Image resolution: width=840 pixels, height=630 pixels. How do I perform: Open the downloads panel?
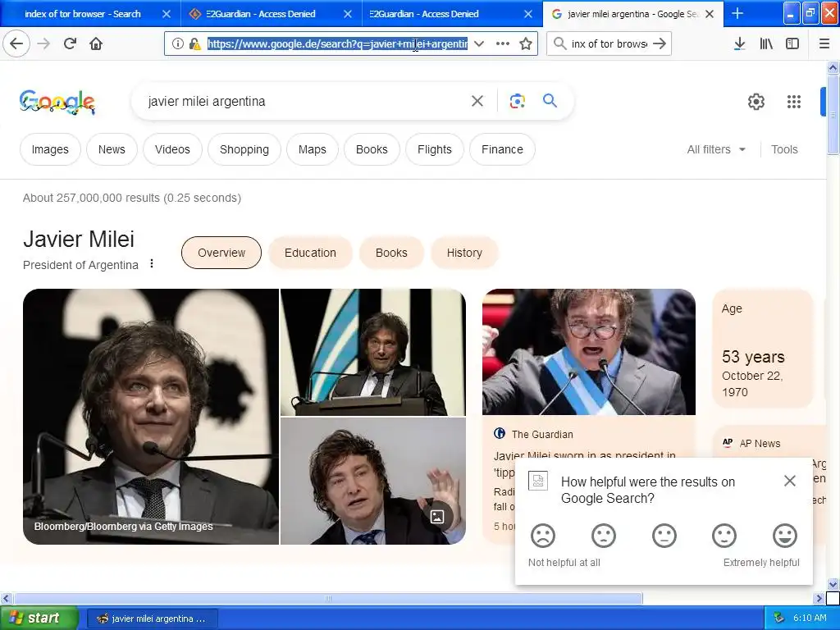739,44
